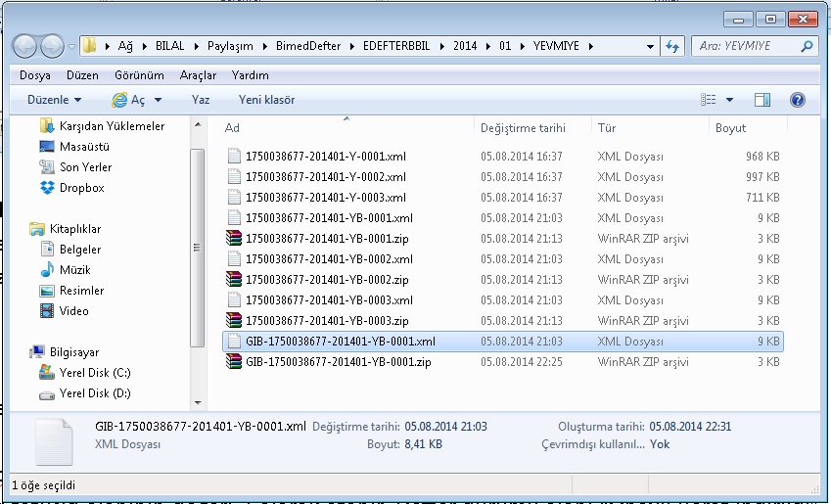The width and height of the screenshot is (831, 504).
Task: Open the Belgeler library
Action: (69, 250)
